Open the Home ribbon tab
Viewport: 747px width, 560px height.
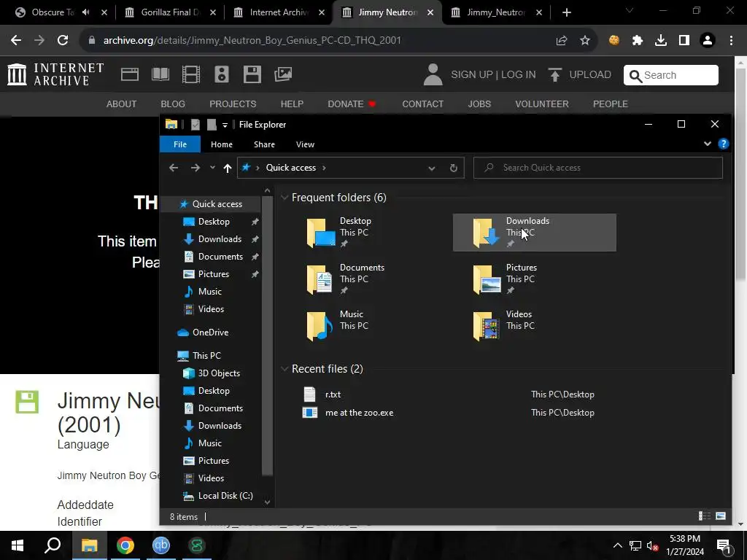tap(222, 144)
